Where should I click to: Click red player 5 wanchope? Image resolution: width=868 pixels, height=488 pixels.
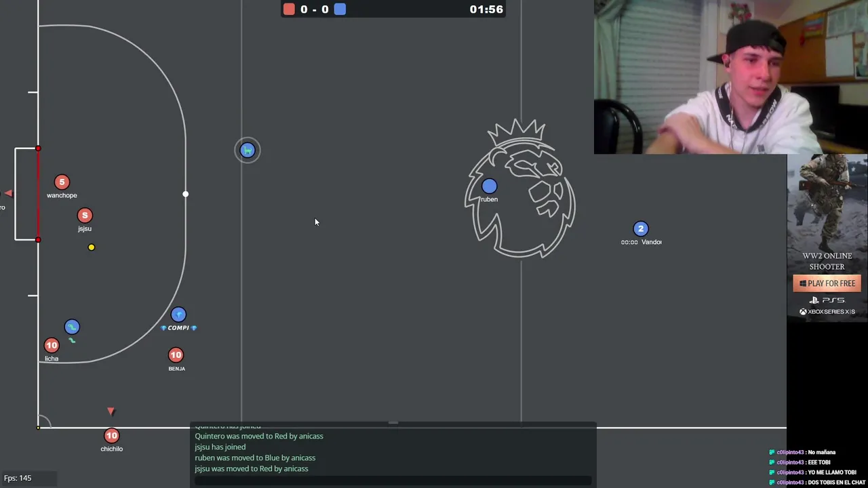[62, 182]
